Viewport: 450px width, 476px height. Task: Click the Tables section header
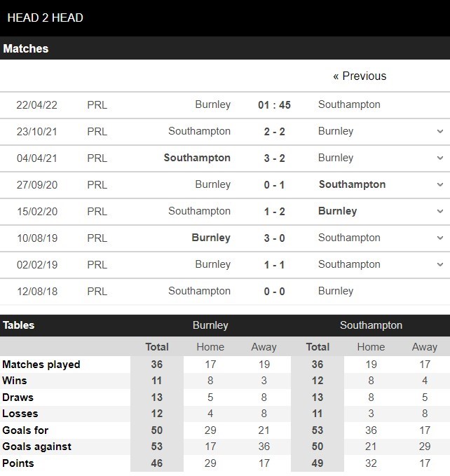18,325
